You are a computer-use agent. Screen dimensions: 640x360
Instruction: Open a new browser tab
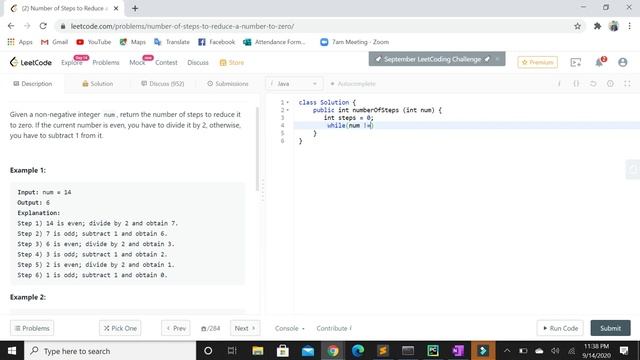[x=135, y=8]
